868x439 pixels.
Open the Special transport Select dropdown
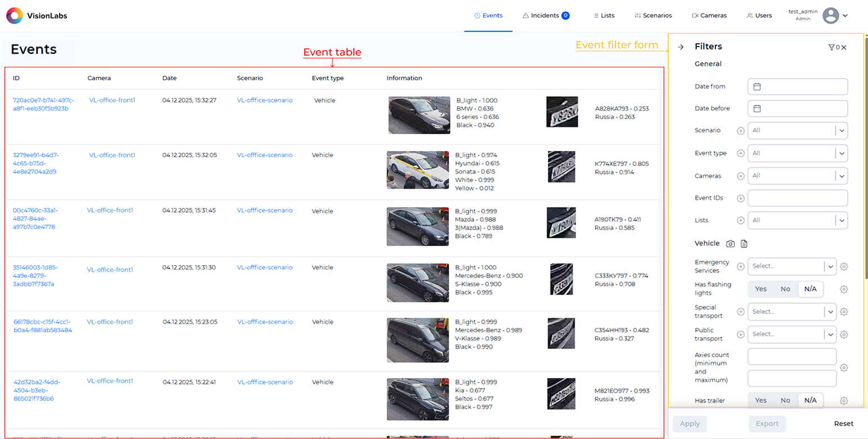pos(792,312)
